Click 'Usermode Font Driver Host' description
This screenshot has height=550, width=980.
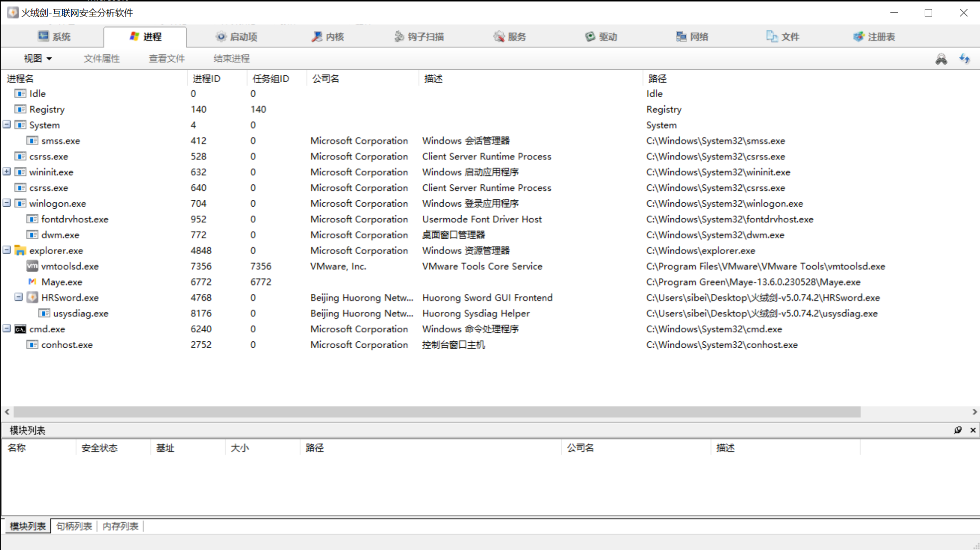[482, 219]
